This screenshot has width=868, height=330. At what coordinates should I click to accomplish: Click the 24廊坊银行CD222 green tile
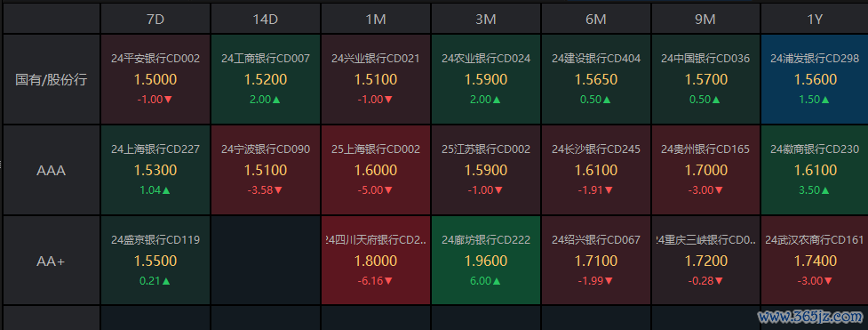point(486,261)
